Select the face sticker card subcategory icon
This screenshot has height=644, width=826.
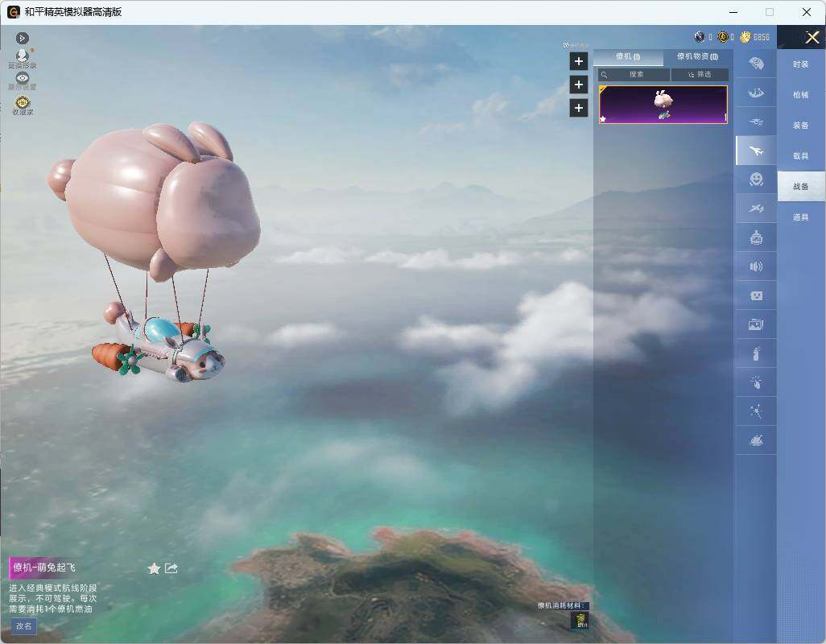click(x=756, y=295)
